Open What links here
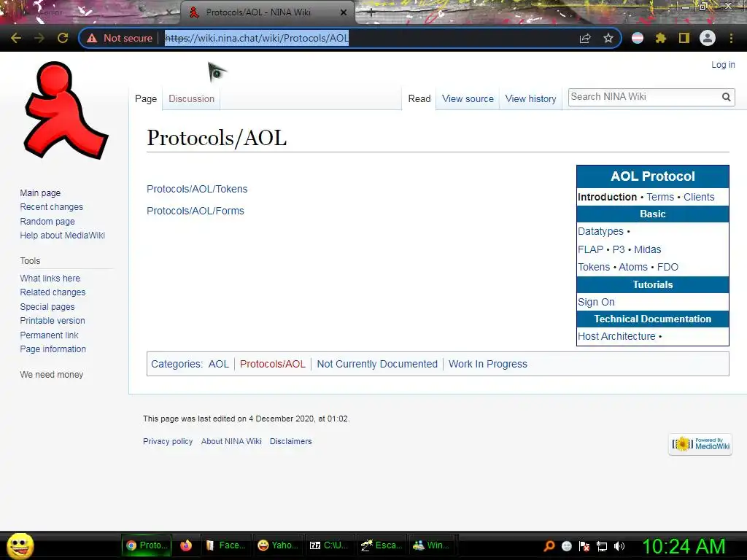The width and height of the screenshot is (747, 560). point(50,278)
